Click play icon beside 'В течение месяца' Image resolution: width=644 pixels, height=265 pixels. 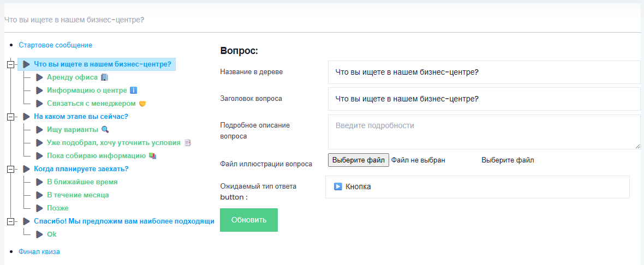click(39, 195)
